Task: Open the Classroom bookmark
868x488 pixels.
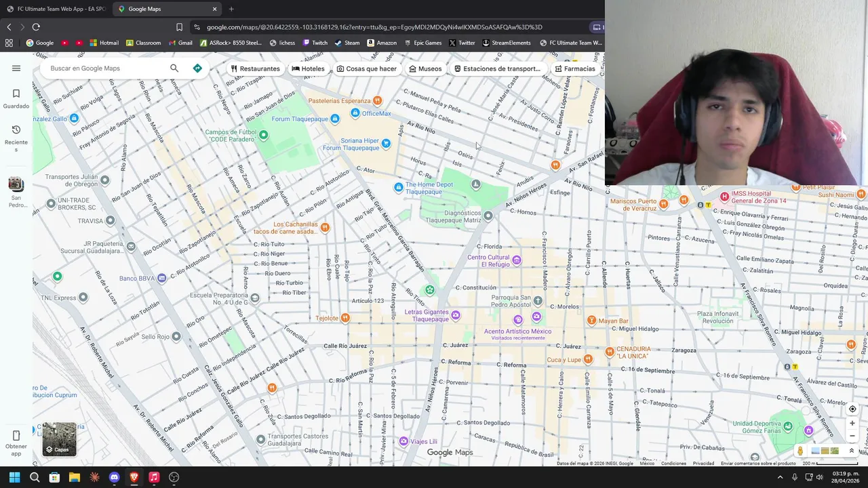Action: point(143,43)
